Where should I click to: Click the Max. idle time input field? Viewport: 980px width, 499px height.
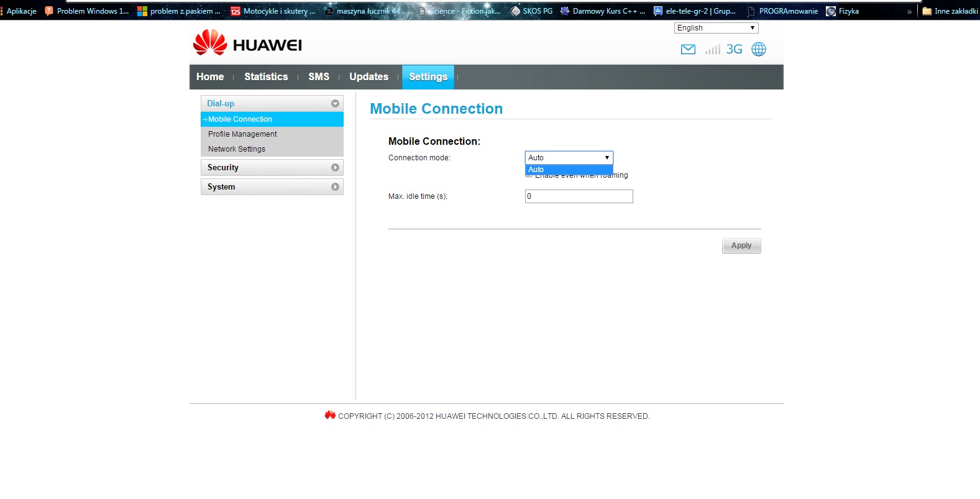(579, 196)
